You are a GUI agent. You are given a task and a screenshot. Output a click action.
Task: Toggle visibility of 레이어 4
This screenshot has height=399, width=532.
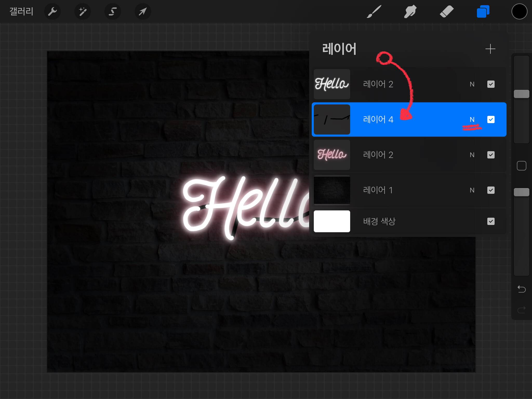point(491,119)
